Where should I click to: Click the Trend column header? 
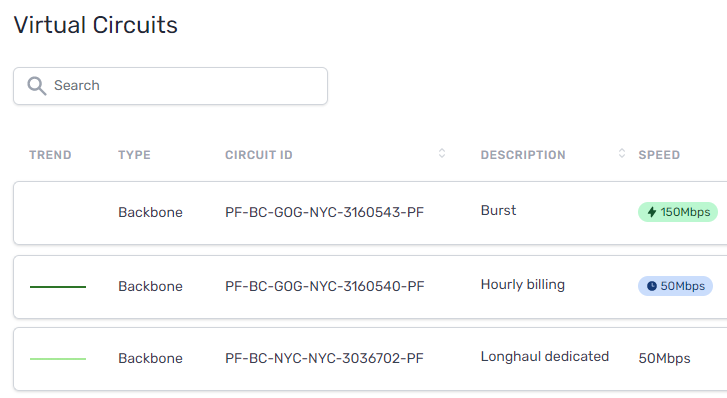50,155
